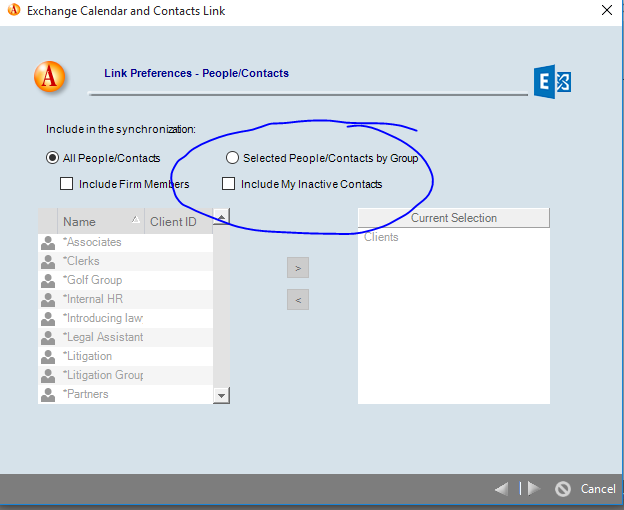Click the person icon beside *Associates

tap(48, 243)
